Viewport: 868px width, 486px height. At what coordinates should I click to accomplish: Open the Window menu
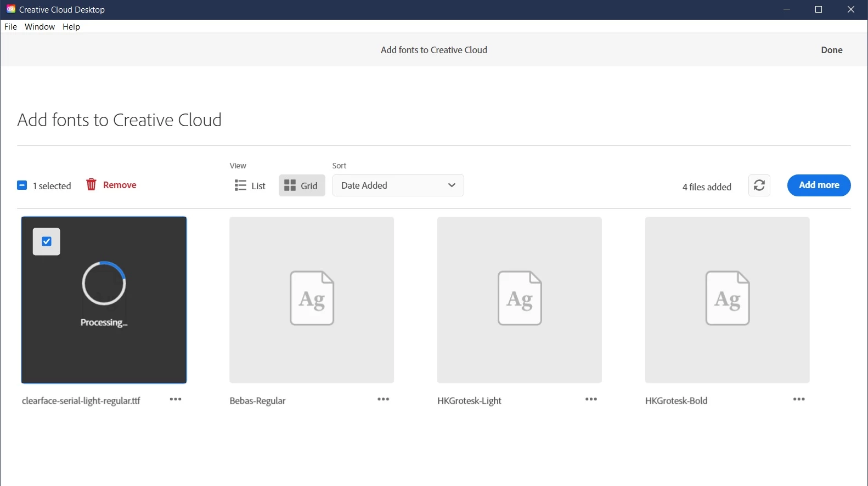coord(40,27)
